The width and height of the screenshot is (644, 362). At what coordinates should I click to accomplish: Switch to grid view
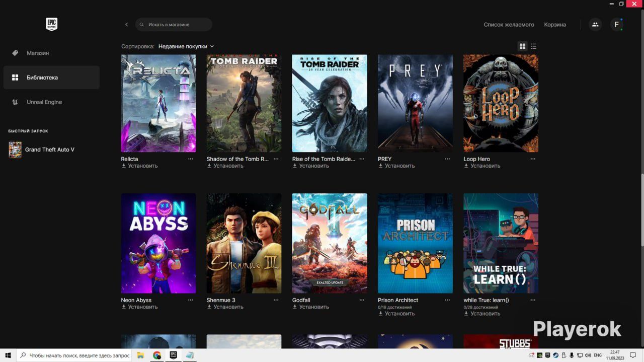pyautogui.click(x=522, y=46)
